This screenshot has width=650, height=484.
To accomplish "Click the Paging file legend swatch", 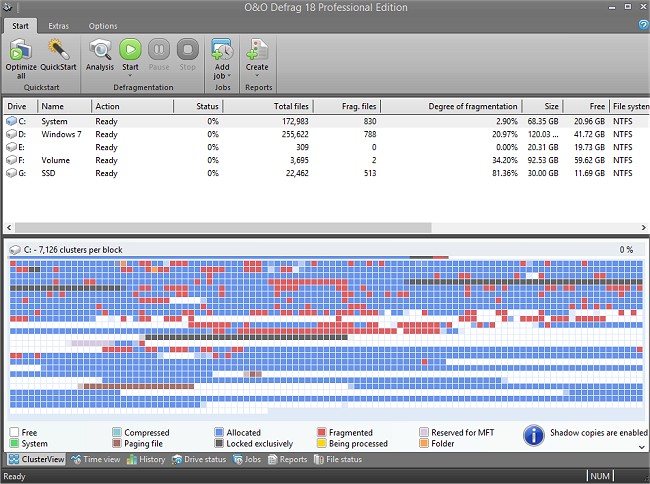I will click(x=116, y=443).
